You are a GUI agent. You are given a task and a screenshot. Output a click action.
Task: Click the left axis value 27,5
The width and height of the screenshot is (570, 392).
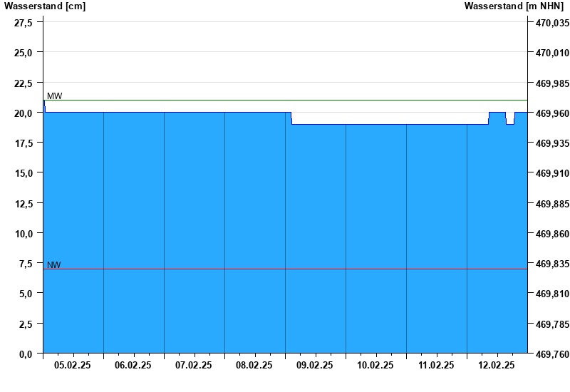(24, 23)
